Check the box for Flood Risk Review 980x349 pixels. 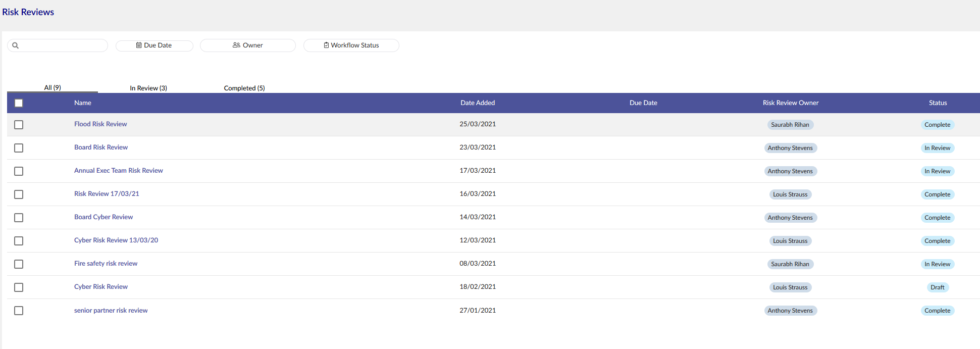pyautogui.click(x=19, y=125)
